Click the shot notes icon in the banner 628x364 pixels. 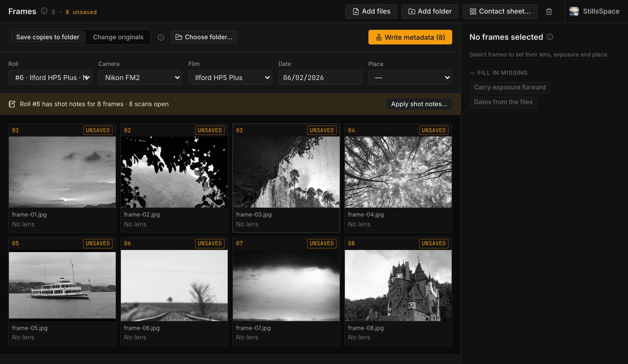click(x=12, y=104)
